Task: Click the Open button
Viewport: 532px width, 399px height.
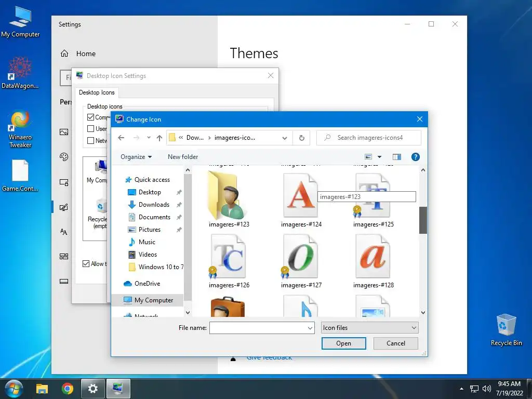Action: [x=344, y=343]
